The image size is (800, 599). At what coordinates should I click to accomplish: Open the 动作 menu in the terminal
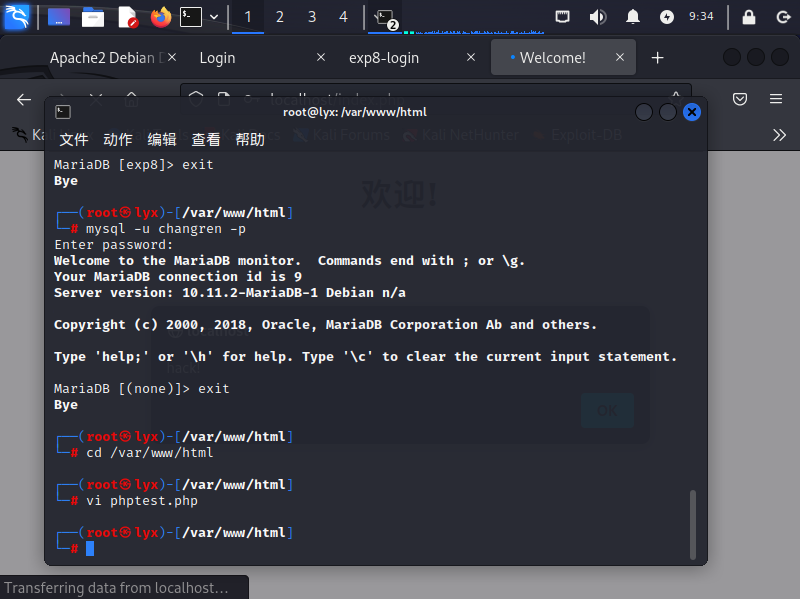point(118,139)
